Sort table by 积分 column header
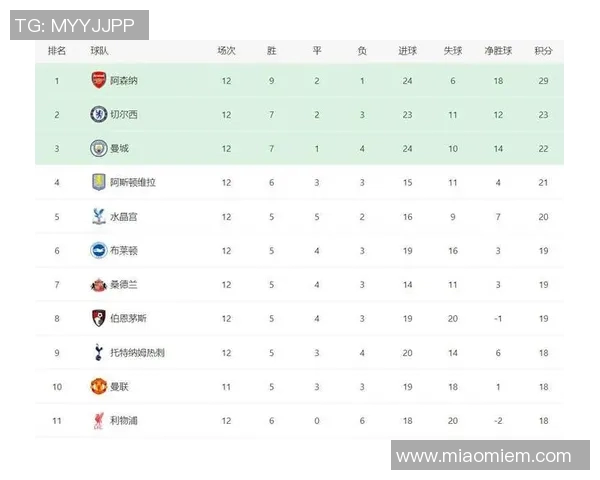The height and width of the screenshot is (480, 600). tap(543, 50)
